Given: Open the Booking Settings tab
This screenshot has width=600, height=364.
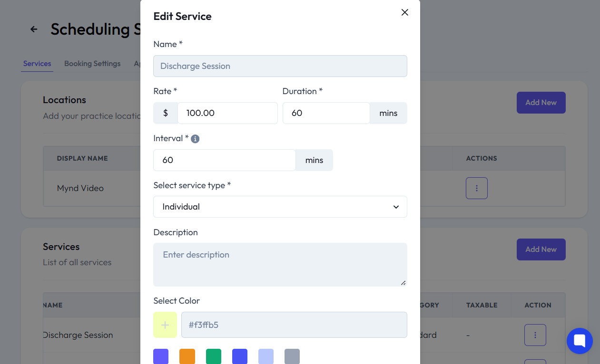Looking at the screenshot, I should point(92,64).
